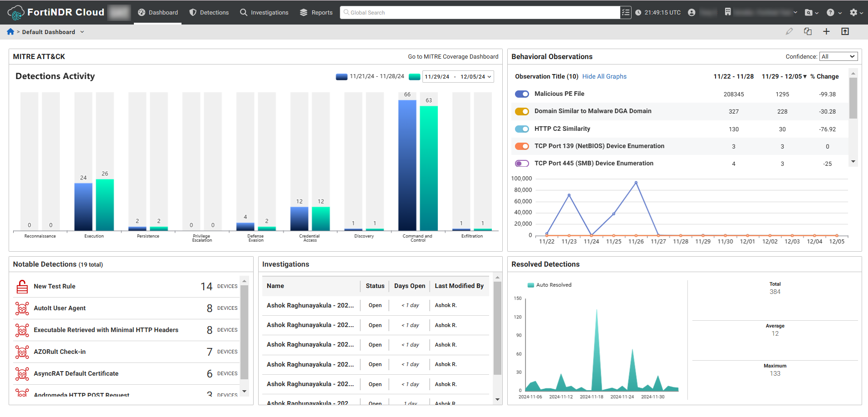Screen dimensions: 868x417
Task: Click the Days Open column header
Action: [x=410, y=286]
